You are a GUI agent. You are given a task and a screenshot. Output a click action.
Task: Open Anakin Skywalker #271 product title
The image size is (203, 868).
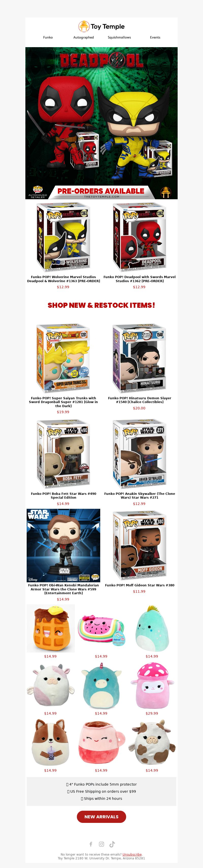(x=140, y=496)
